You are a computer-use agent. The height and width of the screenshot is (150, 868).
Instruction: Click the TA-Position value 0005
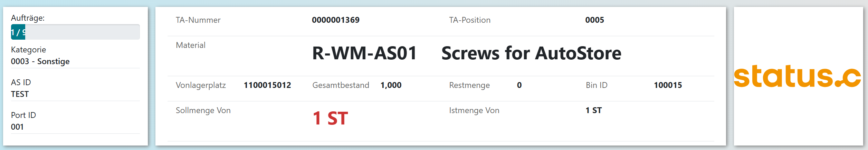594,20
